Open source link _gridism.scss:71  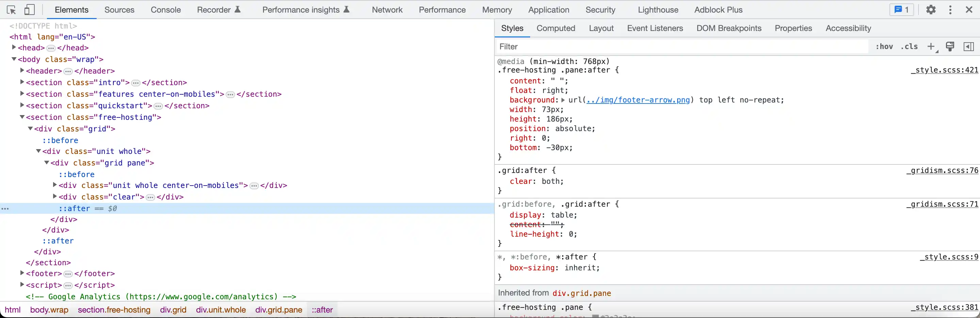[x=942, y=205]
